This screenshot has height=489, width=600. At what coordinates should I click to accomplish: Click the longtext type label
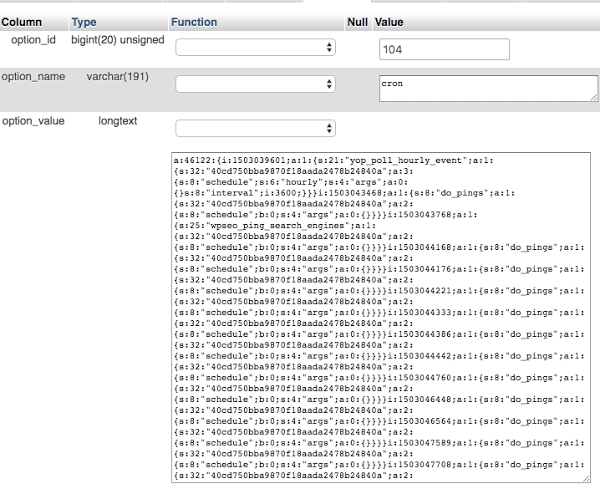[117, 120]
